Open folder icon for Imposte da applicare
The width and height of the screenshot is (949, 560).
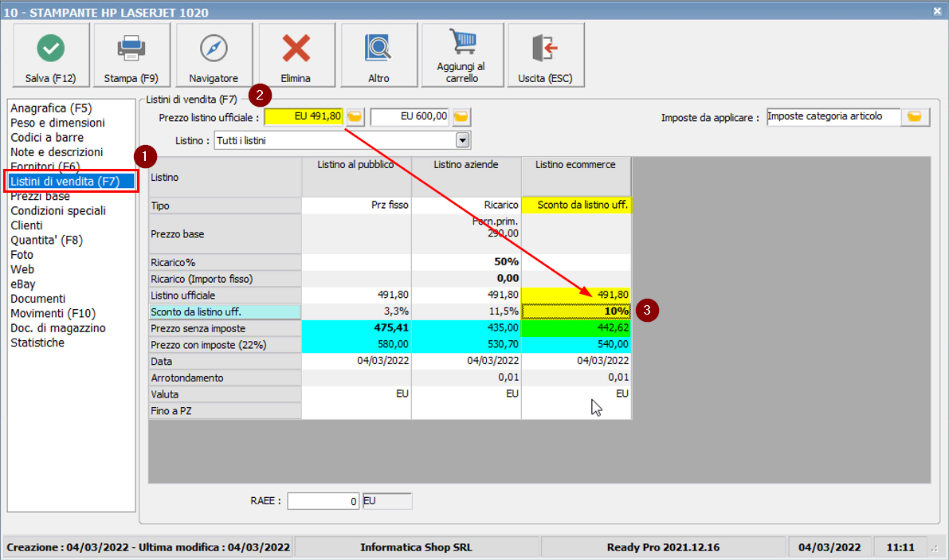915,117
